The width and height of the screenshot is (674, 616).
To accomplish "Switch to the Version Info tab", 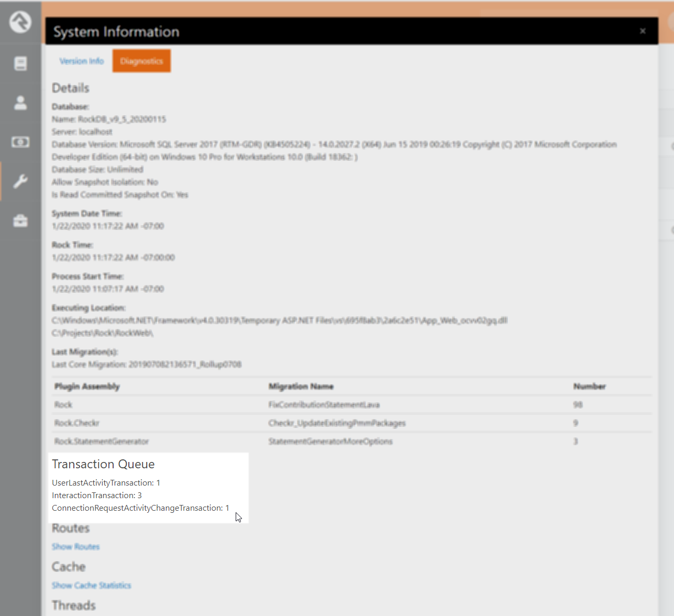I will 82,61.
